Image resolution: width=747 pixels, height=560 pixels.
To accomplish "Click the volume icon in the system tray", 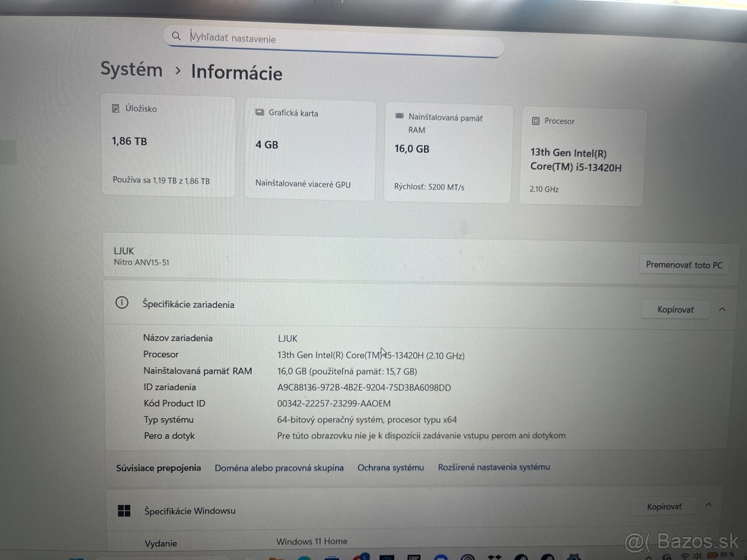I will click(696, 556).
